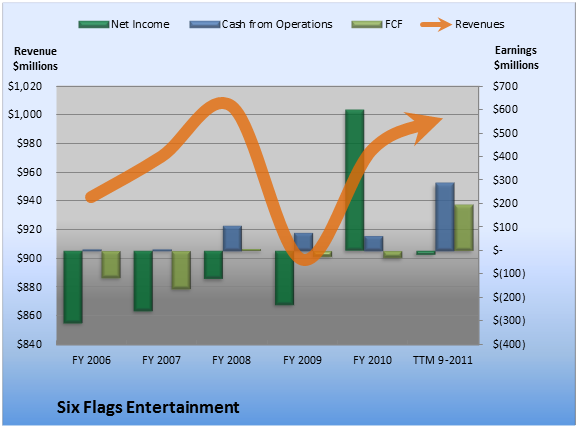The height and width of the screenshot is (427, 577).
Task: Select the 'FCF' legend label
Action: pos(393,24)
